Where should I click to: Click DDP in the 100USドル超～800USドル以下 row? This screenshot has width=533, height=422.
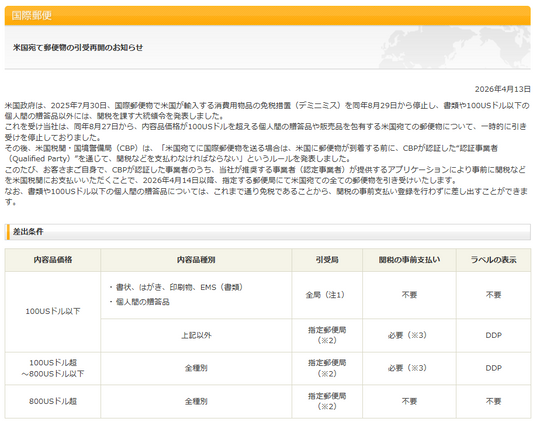pyautogui.click(x=494, y=368)
